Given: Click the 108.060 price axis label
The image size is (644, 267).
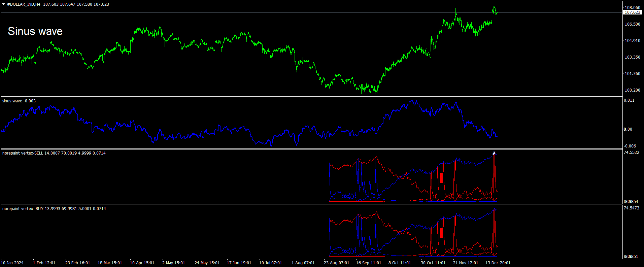Looking at the screenshot, I should pos(633,7).
